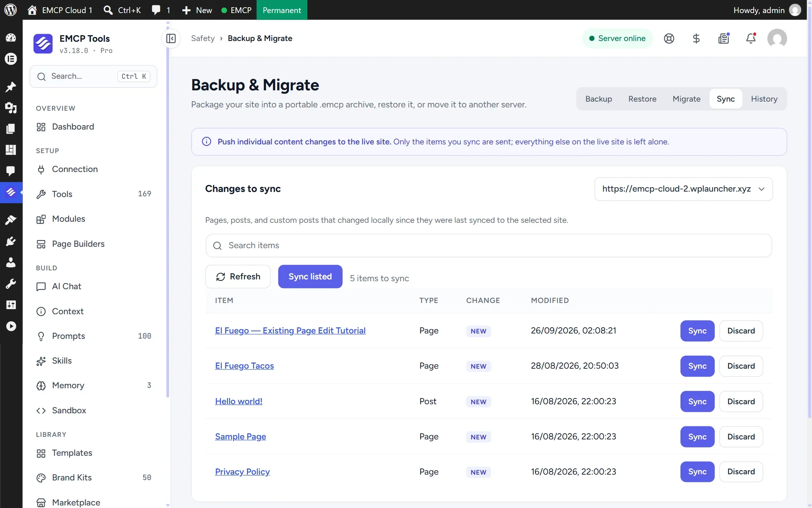Open the user avatar in EMCP header
Viewport: 812px width, 508px height.
[x=777, y=38]
